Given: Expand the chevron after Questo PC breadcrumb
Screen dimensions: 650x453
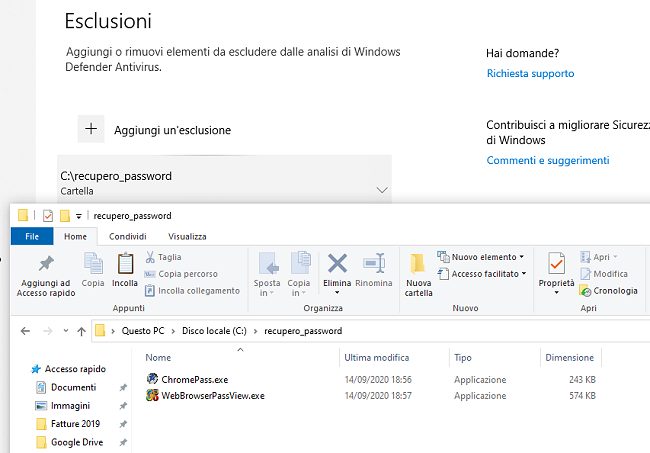Looking at the screenshot, I should 173,331.
